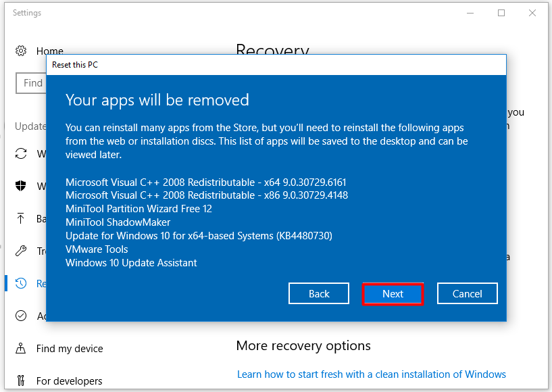Open the Troubleshoot wrench icon

[21, 251]
